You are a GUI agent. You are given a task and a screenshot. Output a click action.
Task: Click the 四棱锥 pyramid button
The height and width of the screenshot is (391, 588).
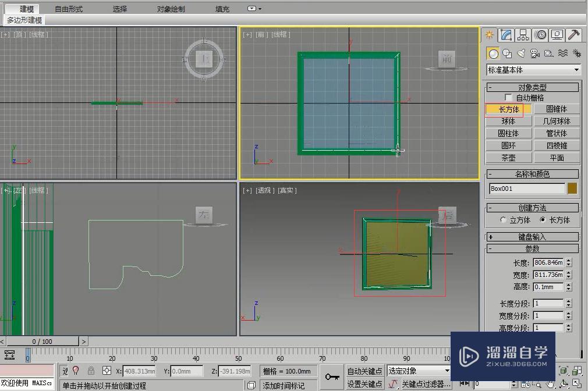[557, 145]
